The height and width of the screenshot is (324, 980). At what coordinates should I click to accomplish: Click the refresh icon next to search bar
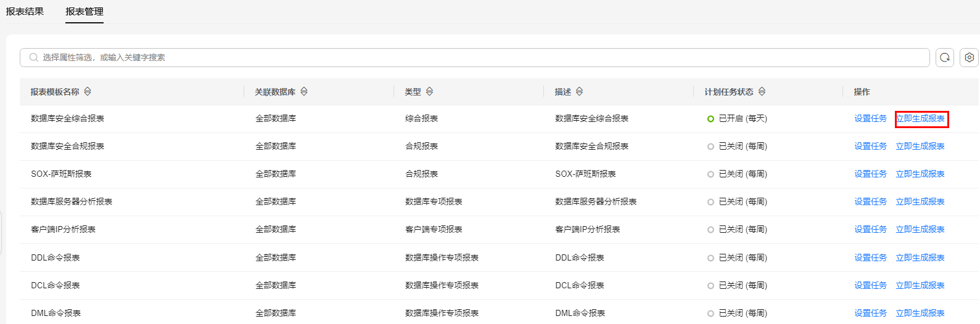(944, 57)
